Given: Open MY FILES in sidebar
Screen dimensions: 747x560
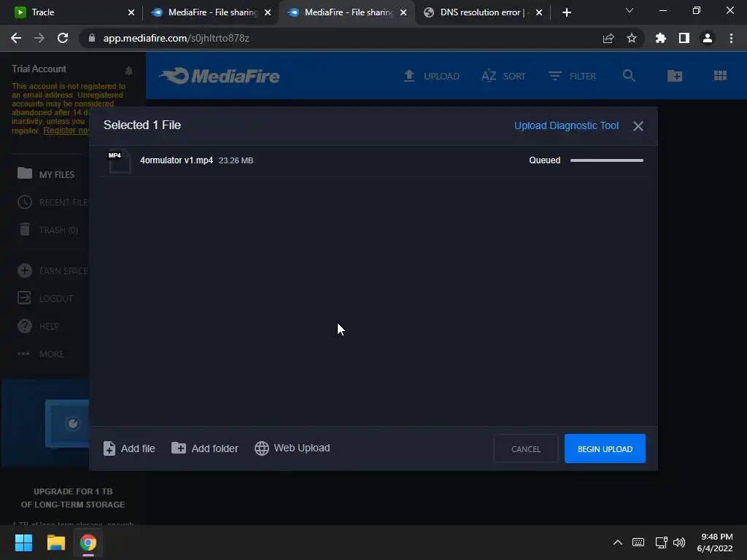Looking at the screenshot, I should point(46,174).
